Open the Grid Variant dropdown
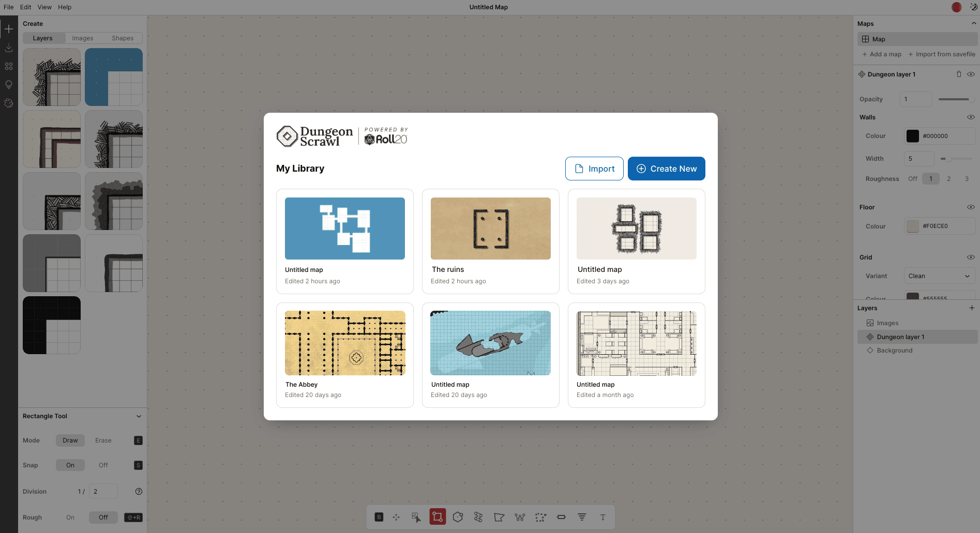Screen dimensions: 980x533 coord(939,276)
